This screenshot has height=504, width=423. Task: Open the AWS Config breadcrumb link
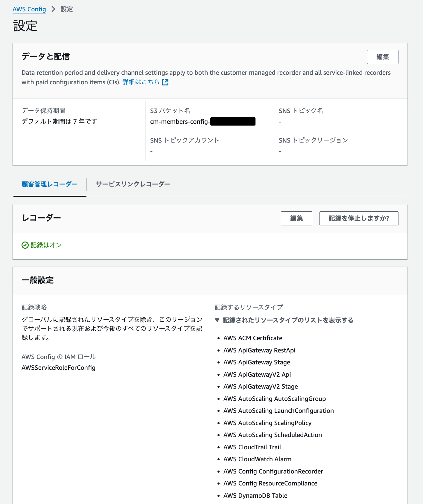click(x=29, y=9)
